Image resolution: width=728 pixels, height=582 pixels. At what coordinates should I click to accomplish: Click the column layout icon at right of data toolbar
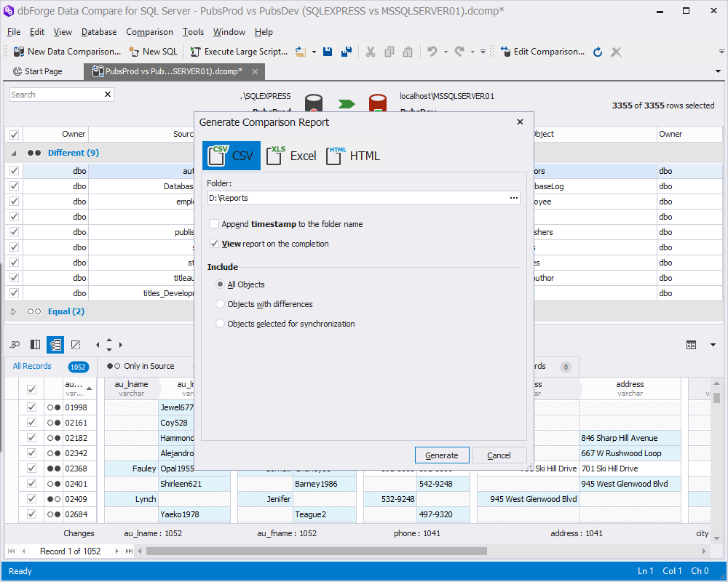[692, 345]
